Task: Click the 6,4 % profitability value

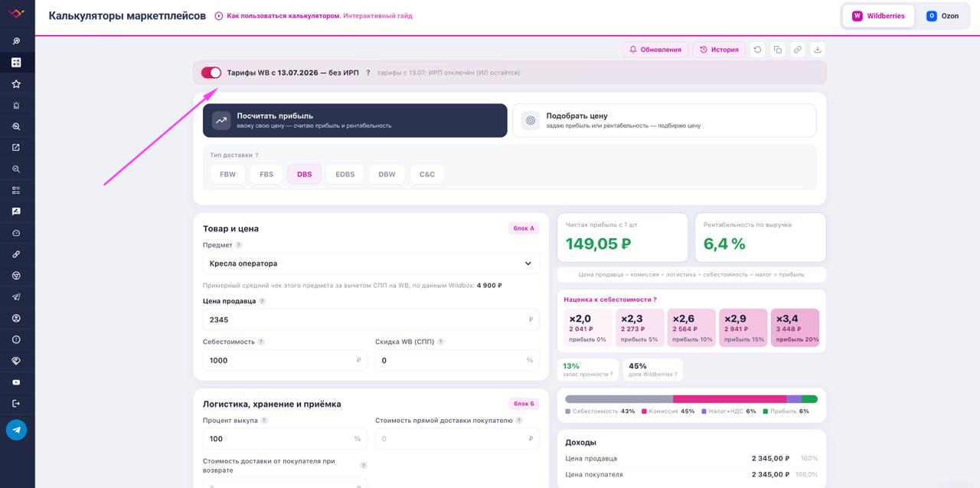Action: click(x=724, y=244)
